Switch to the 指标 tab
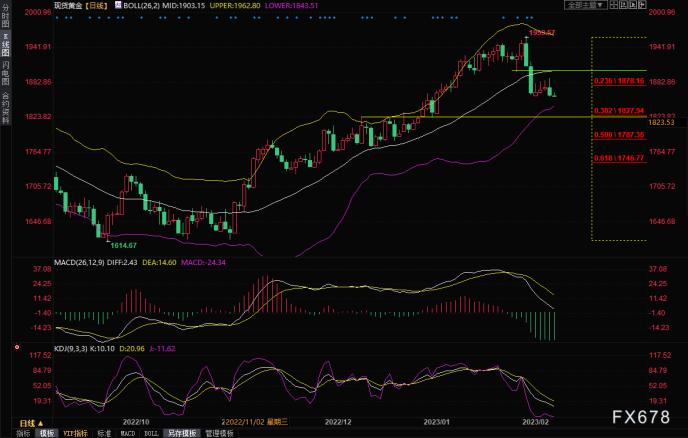This screenshot has width=688, height=438. (23, 433)
